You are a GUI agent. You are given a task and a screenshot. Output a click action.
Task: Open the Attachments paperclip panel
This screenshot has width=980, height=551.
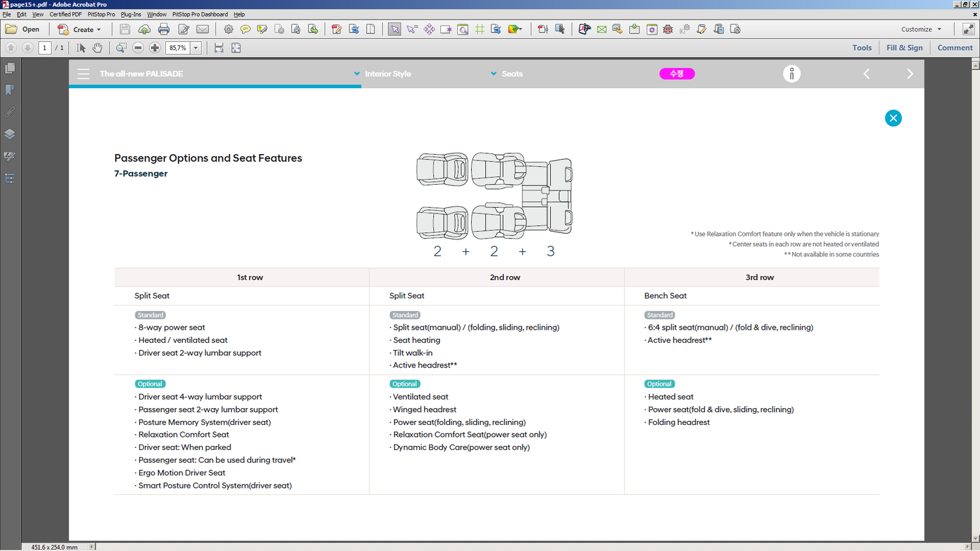pyautogui.click(x=10, y=112)
